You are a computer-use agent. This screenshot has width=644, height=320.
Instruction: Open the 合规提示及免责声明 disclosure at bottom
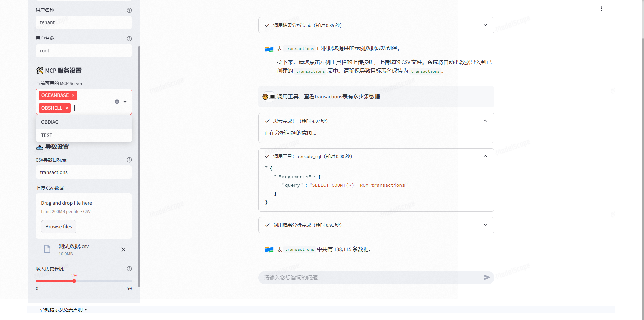tap(63, 309)
